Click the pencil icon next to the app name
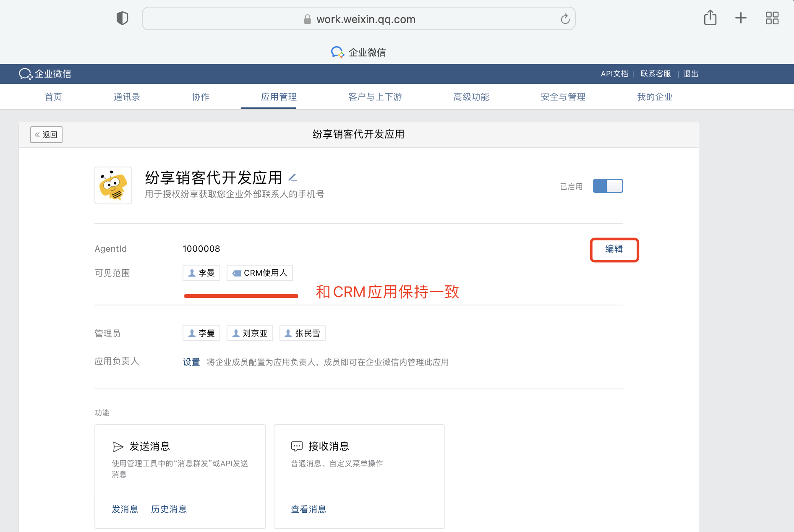Screen dimensions: 794x532 [x=293, y=177]
